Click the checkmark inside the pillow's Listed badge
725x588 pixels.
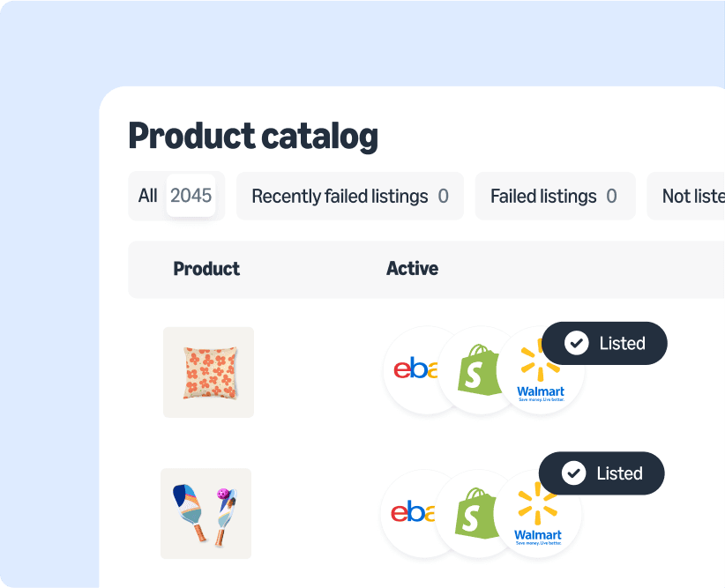[x=576, y=343]
